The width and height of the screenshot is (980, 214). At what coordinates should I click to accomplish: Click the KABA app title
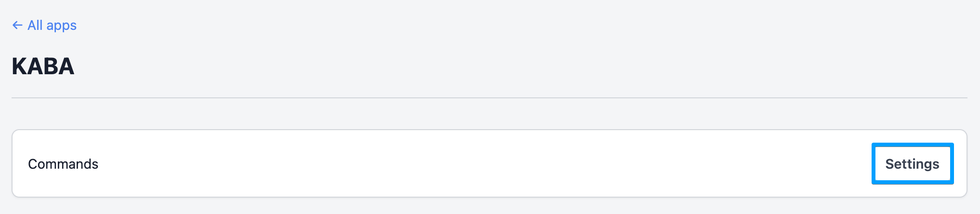43,67
